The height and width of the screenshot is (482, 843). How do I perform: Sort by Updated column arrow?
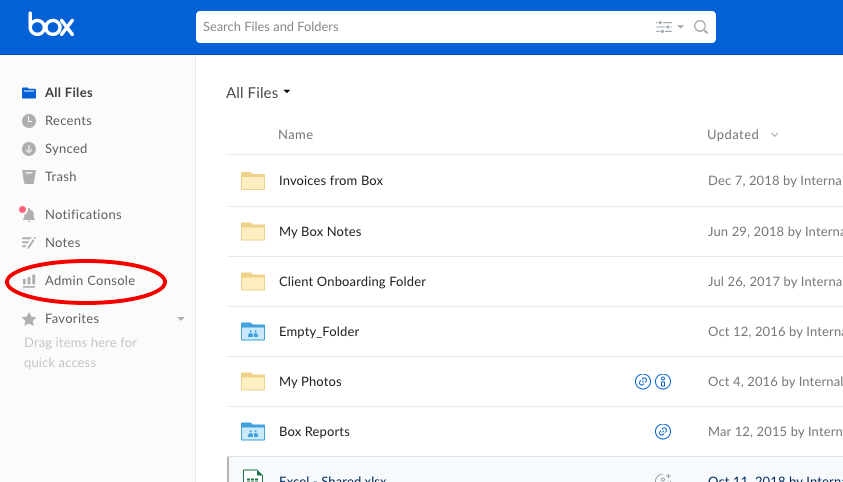(774, 135)
